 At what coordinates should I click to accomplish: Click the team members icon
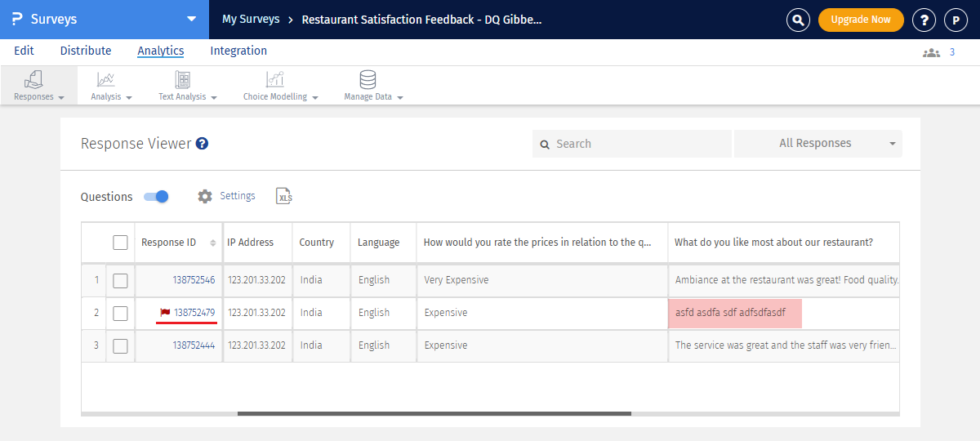931,52
